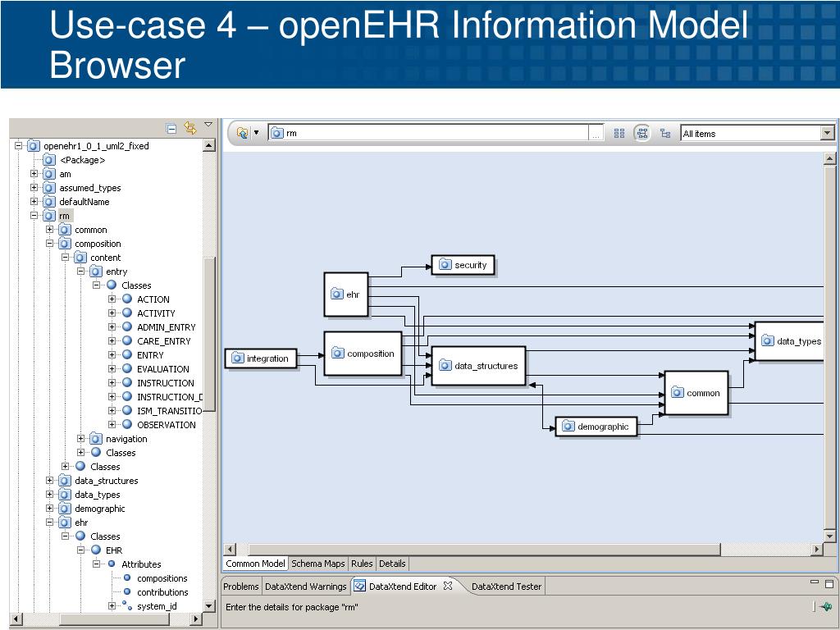Image resolution: width=840 pixels, height=630 pixels.
Task: Click the Attributes node icon under EHR
Action: pyautogui.click(x=112, y=564)
